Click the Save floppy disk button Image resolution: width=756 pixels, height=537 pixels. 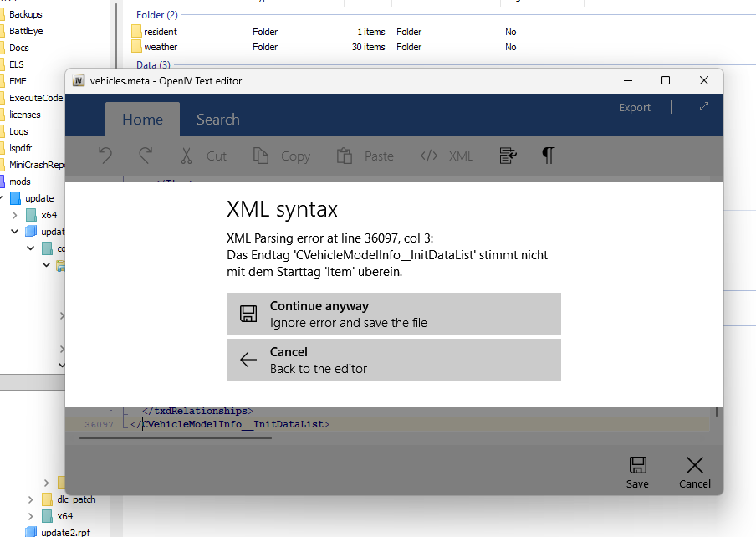637,473
